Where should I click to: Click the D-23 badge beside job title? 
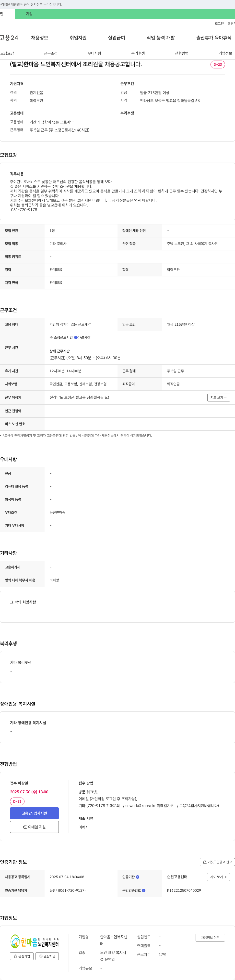[x=218, y=64]
